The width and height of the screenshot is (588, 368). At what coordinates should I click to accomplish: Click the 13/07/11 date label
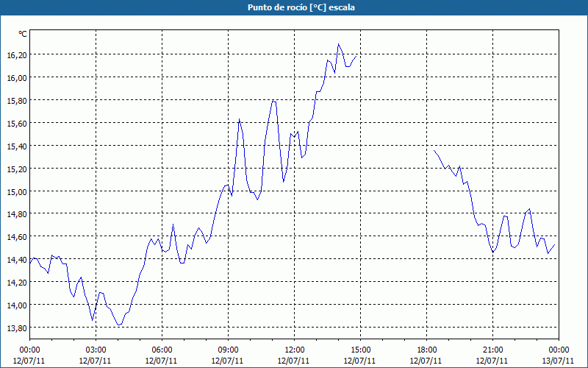point(558,361)
